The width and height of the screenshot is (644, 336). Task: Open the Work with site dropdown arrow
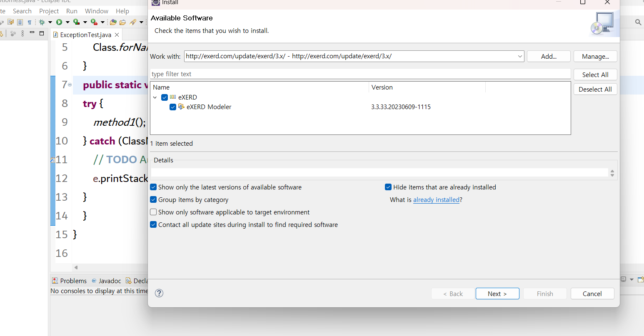tap(520, 56)
